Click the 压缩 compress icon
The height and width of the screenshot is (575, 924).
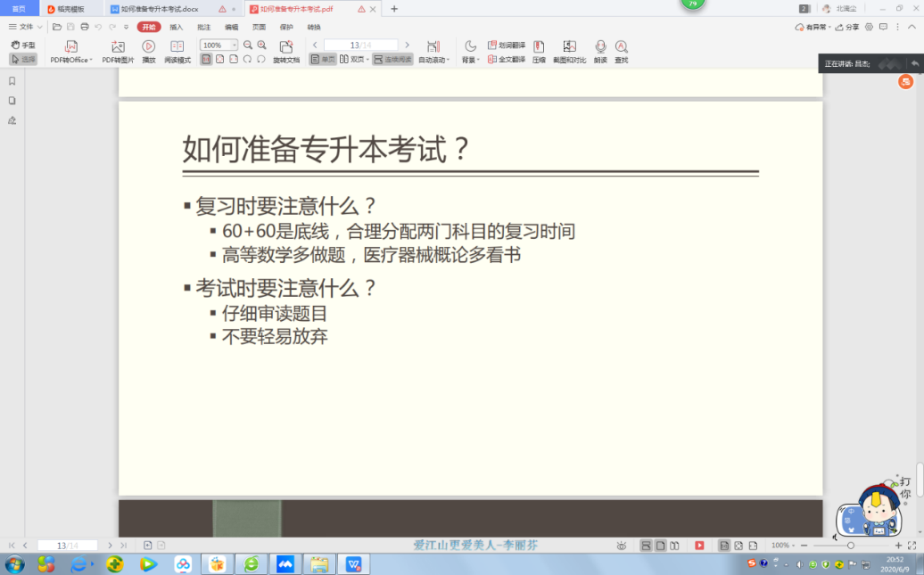(x=539, y=52)
